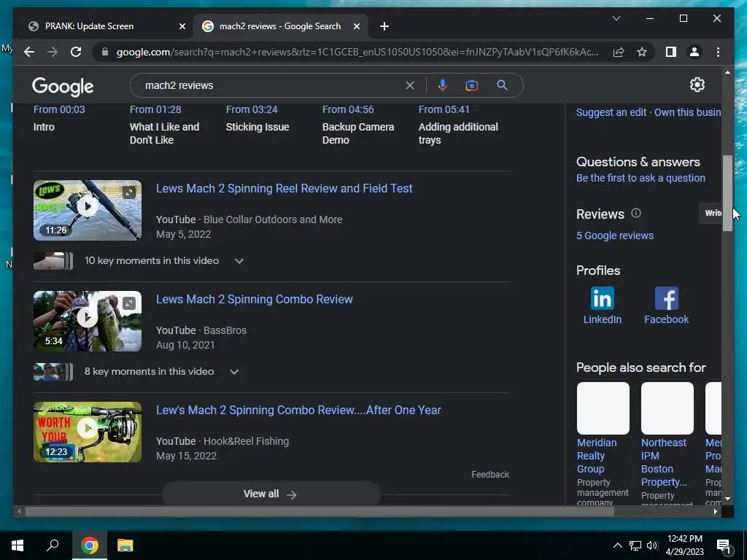747x560 pixels.
Task: Search by image with camera icon
Action: tap(472, 86)
